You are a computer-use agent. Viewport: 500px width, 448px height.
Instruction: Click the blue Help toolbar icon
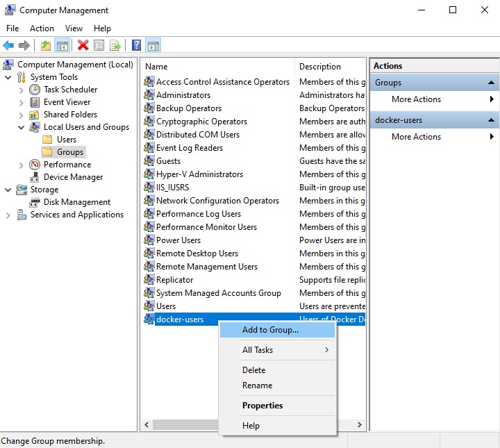[x=136, y=46]
